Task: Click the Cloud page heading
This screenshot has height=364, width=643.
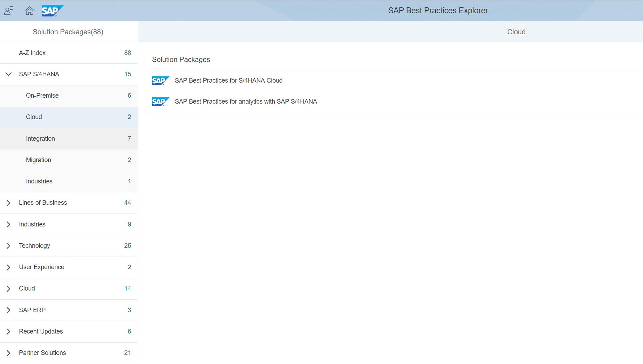Action: 516,32
